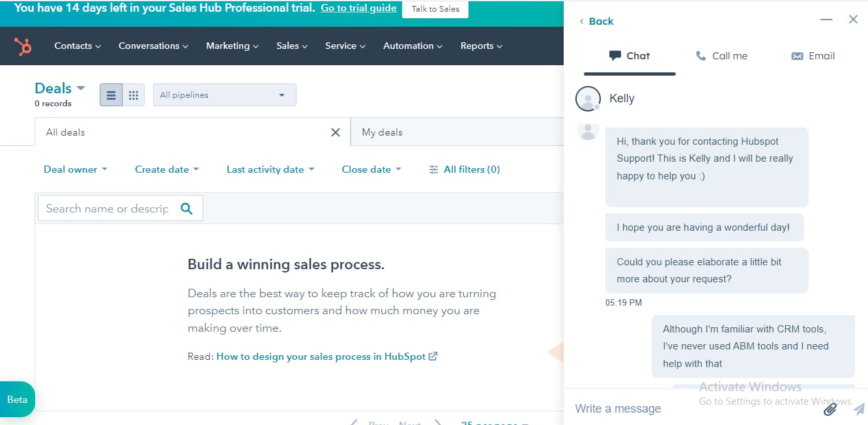The height and width of the screenshot is (425, 868).
Task: Click 'Build a winning sales process.' heading
Action: coord(286,265)
